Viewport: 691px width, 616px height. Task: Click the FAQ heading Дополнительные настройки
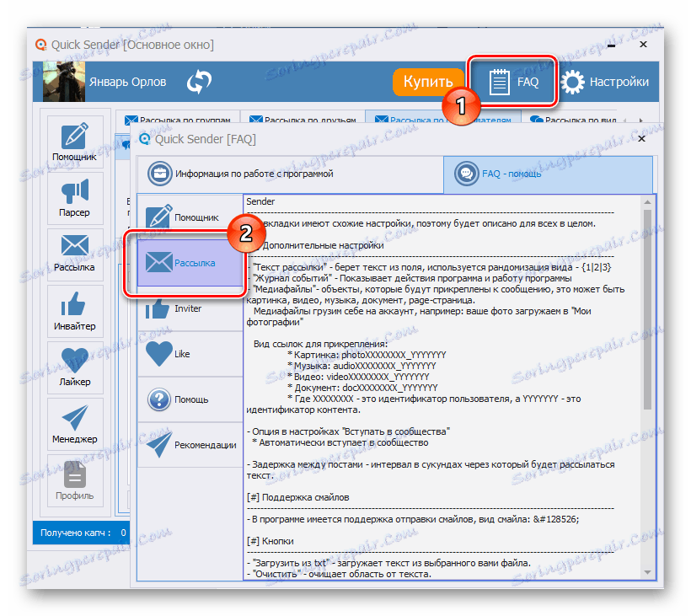point(323,245)
